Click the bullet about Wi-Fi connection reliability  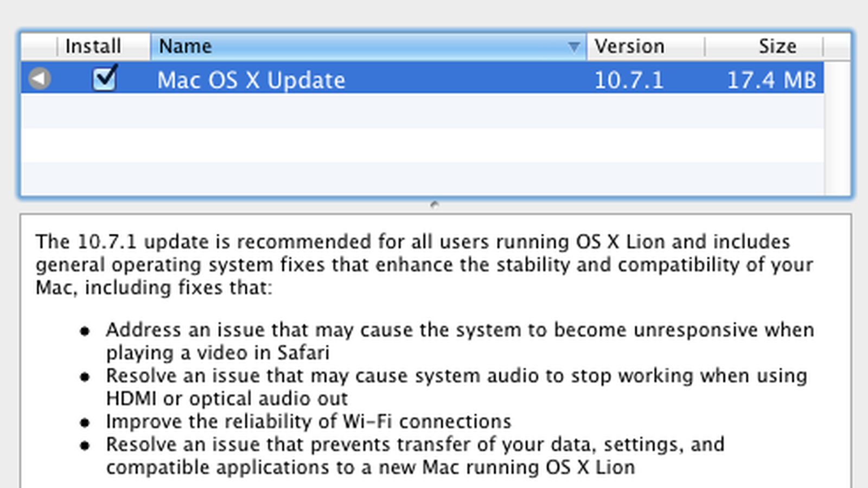[309, 421]
